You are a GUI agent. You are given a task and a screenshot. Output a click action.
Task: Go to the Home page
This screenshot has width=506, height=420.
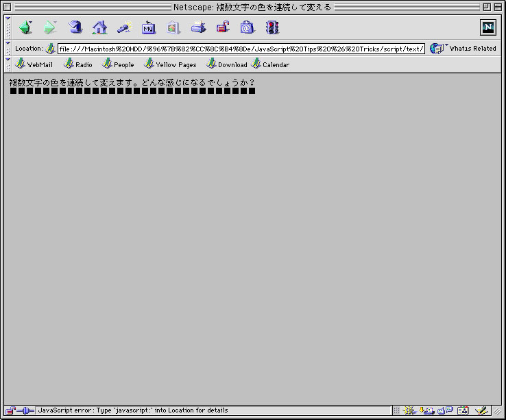pos(99,27)
